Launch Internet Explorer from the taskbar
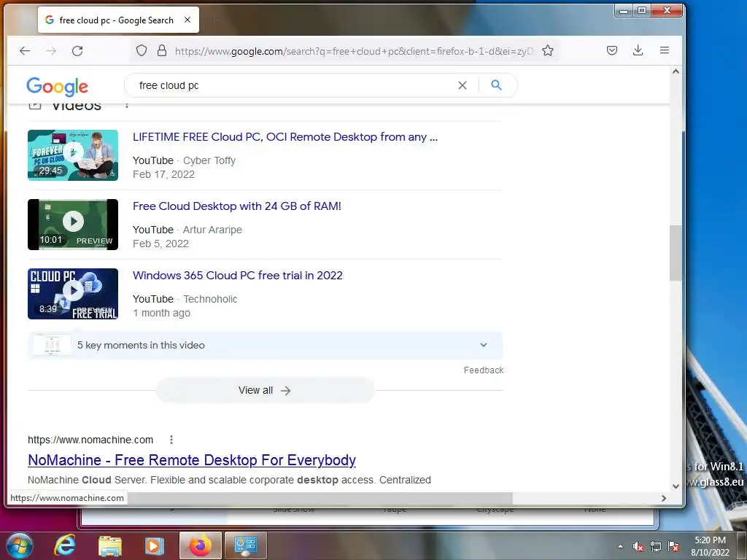747x560 pixels. (64, 545)
